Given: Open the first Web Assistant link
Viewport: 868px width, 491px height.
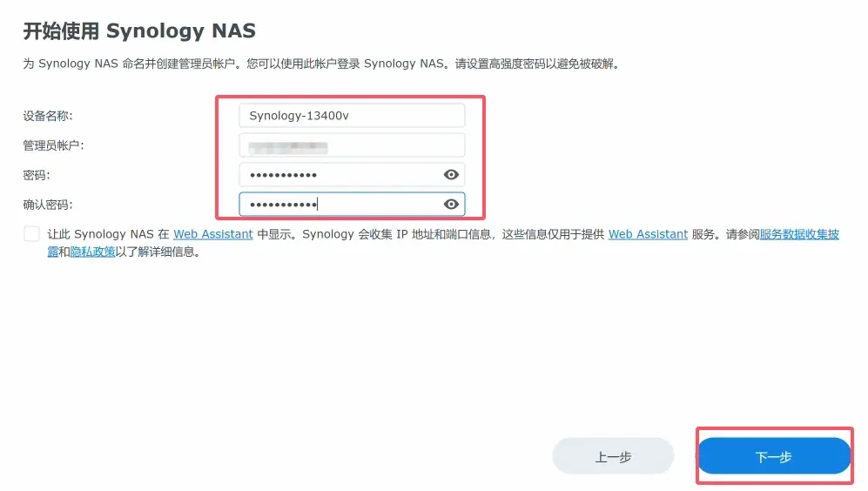Looking at the screenshot, I should coord(213,234).
